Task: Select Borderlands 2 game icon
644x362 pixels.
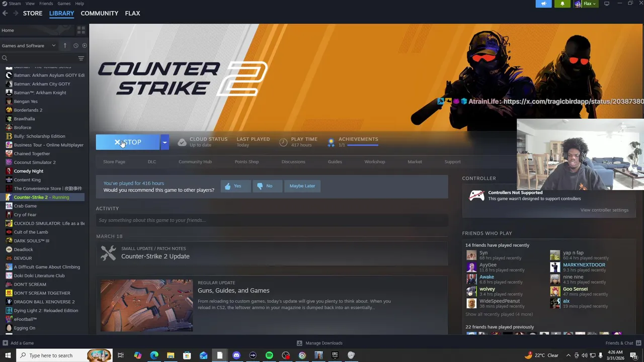Action: tap(9, 110)
